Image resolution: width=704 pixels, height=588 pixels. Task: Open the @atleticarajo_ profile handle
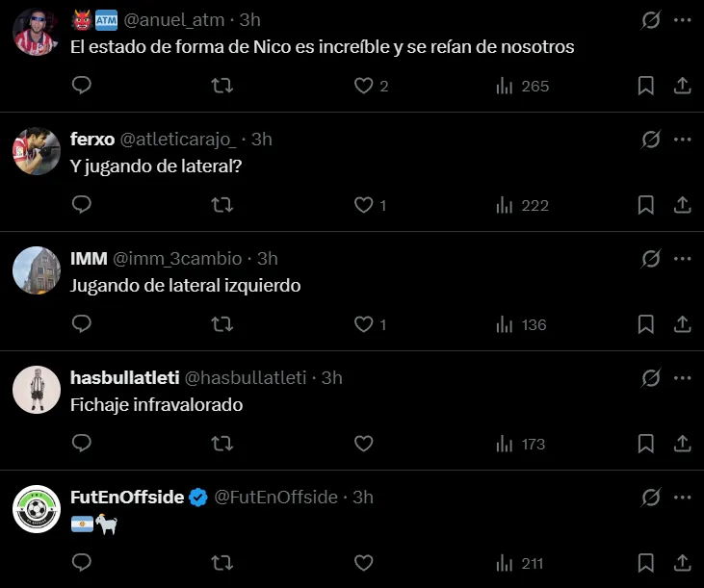coord(176,140)
